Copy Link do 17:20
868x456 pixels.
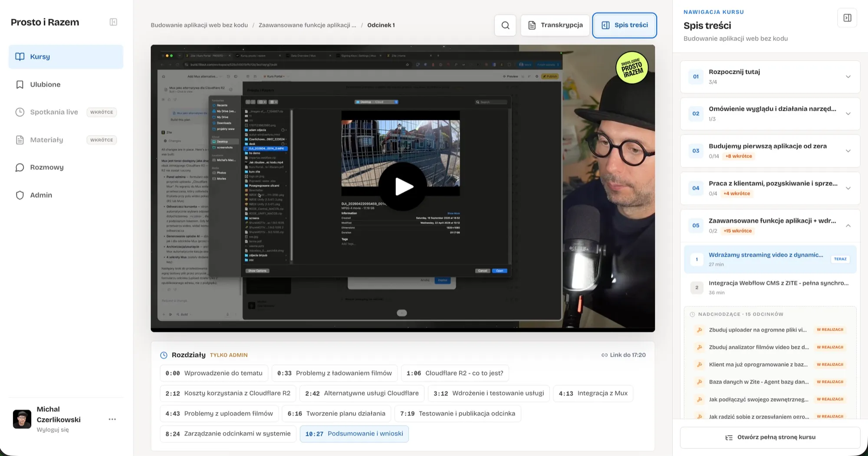coord(623,355)
